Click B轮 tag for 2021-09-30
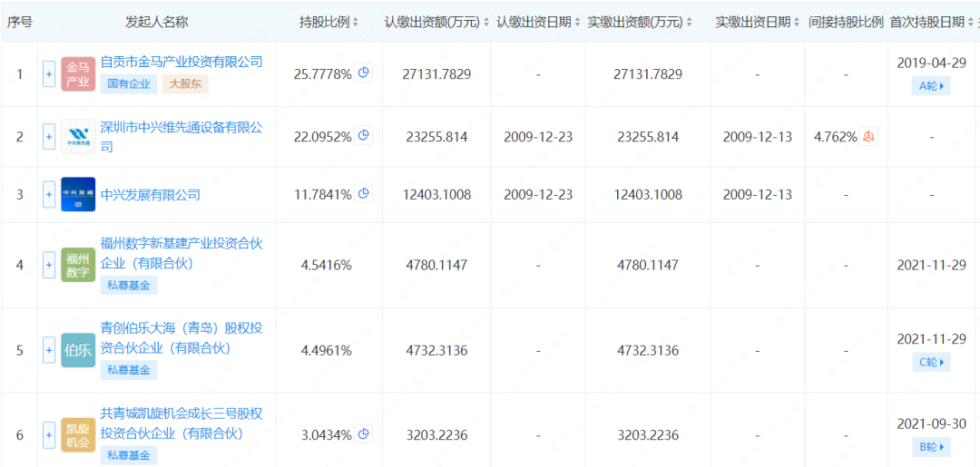 click(931, 446)
